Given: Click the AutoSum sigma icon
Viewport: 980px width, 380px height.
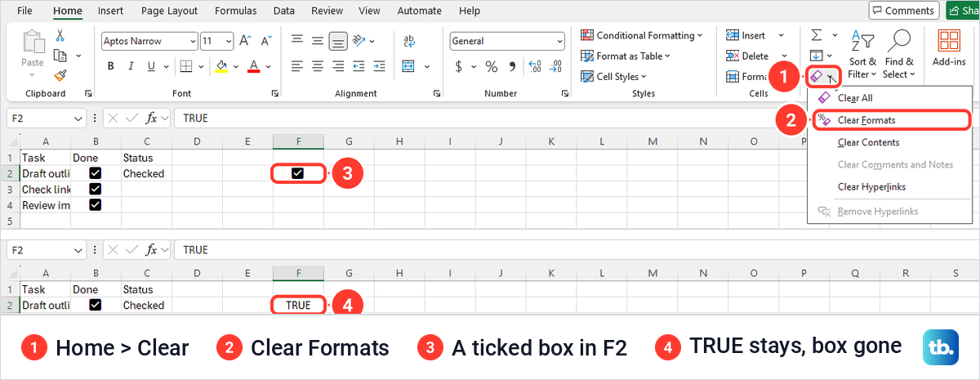Looking at the screenshot, I should point(817,35).
